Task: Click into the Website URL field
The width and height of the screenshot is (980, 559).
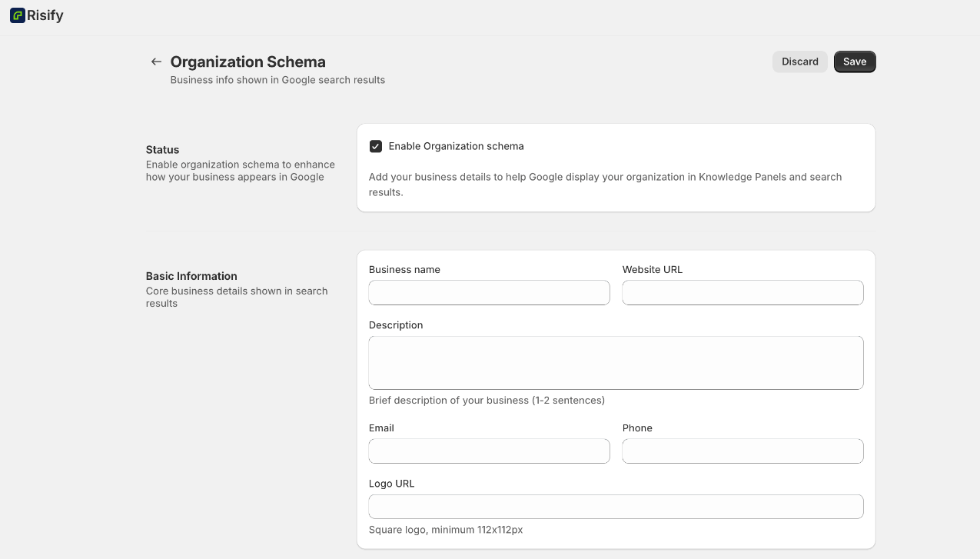Action: [742, 293]
